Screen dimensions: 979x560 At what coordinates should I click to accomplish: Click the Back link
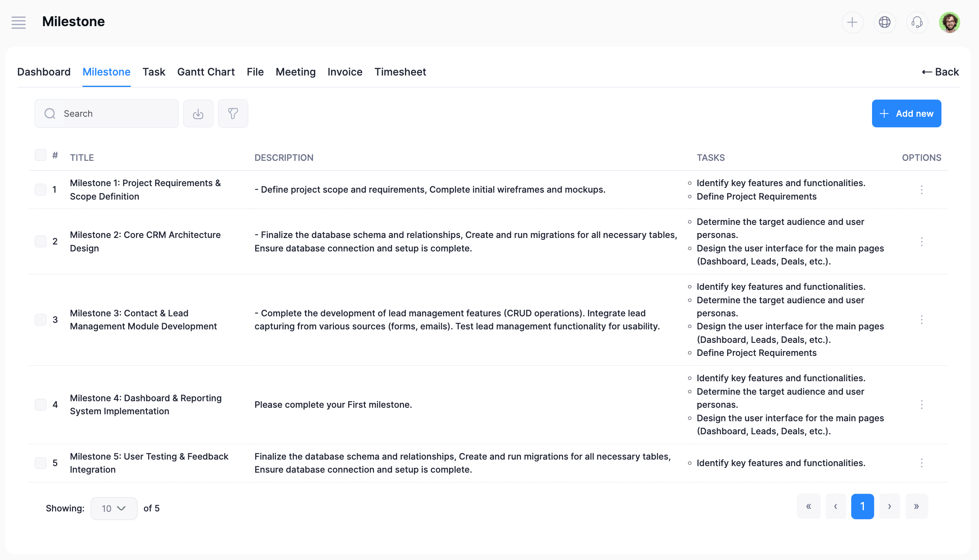[x=940, y=72]
